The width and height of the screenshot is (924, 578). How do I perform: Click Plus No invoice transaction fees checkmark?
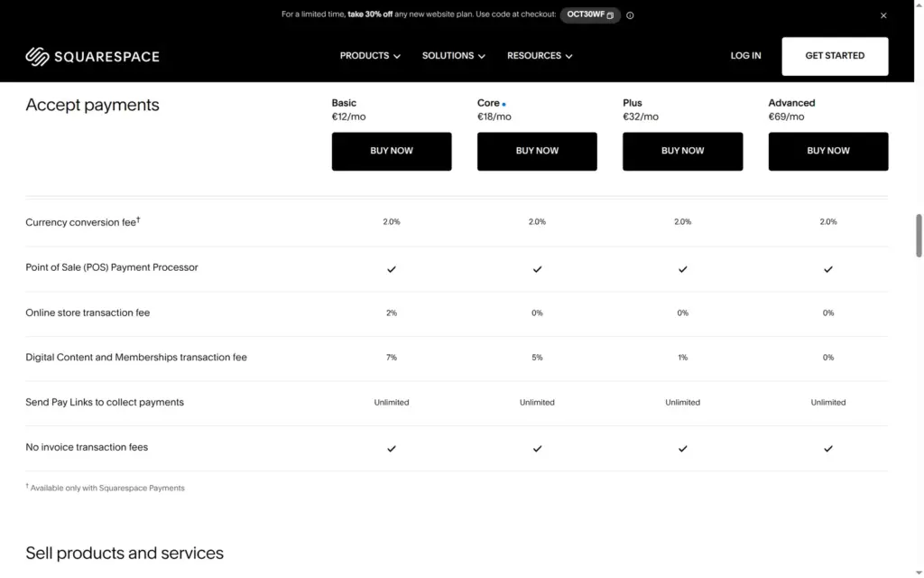coord(682,448)
